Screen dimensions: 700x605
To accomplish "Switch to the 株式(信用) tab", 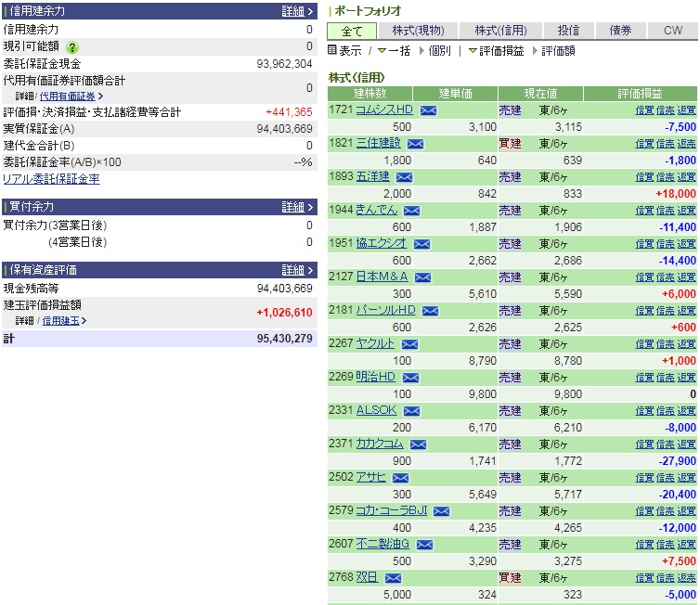I will coord(500,31).
